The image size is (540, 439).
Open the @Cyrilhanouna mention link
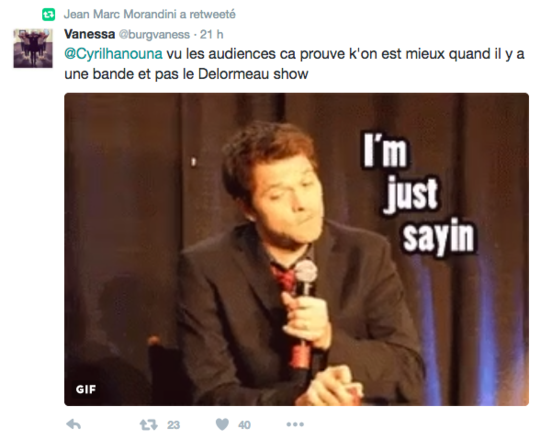[x=113, y=54]
